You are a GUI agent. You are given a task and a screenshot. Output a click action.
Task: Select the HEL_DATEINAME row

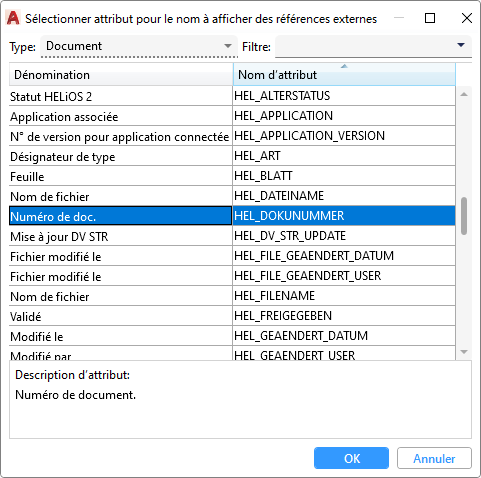(x=232, y=196)
